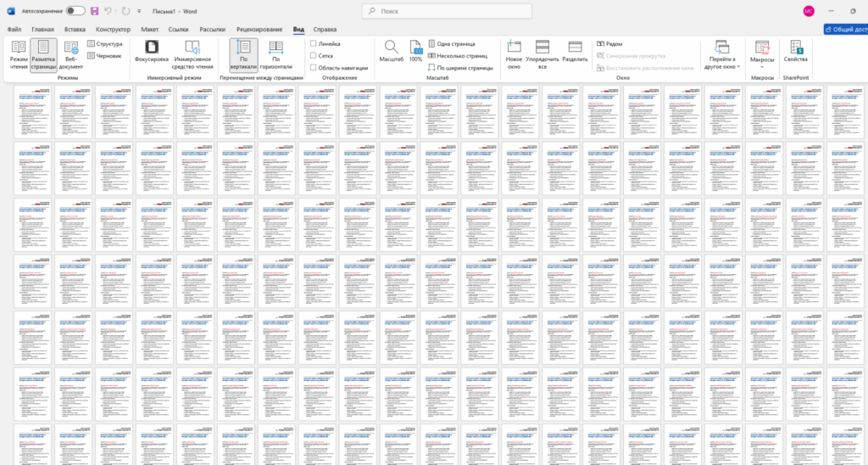Open the MC user account avatar
Screen dimensions: 868x465
point(808,11)
